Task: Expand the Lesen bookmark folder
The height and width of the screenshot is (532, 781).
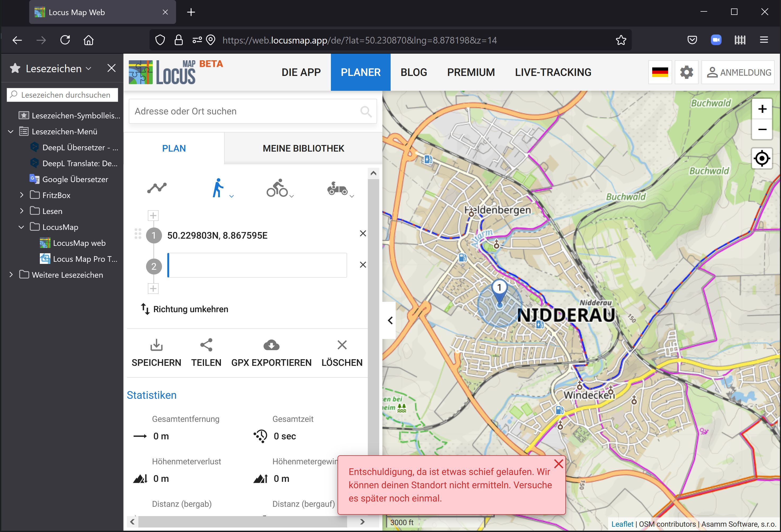Action: (22, 211)
